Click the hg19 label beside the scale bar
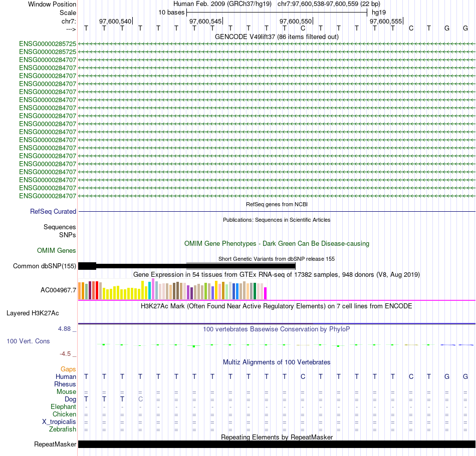This screenshot has height=456, width=476. coord(379,13)
